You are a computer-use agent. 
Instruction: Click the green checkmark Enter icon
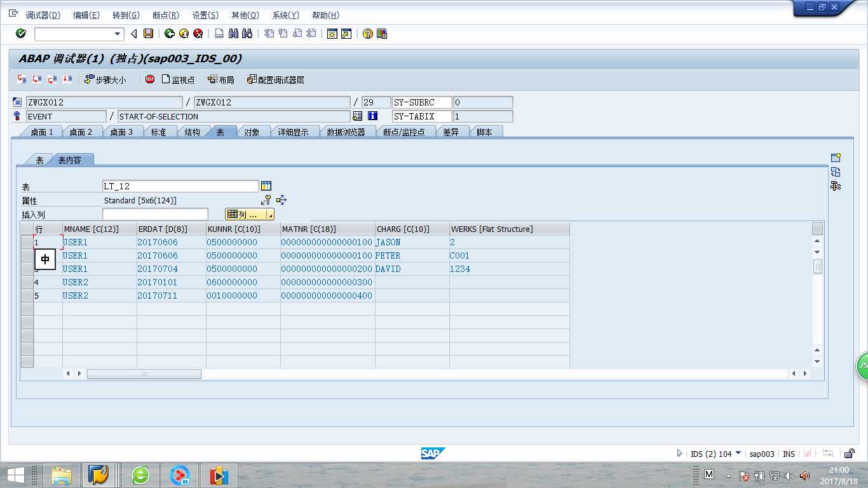pyautogui.click(x=21, y=34)
